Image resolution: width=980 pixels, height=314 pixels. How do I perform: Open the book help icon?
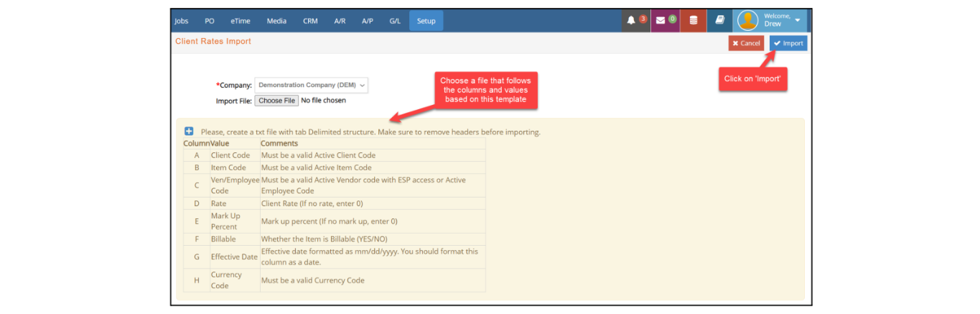719,20
